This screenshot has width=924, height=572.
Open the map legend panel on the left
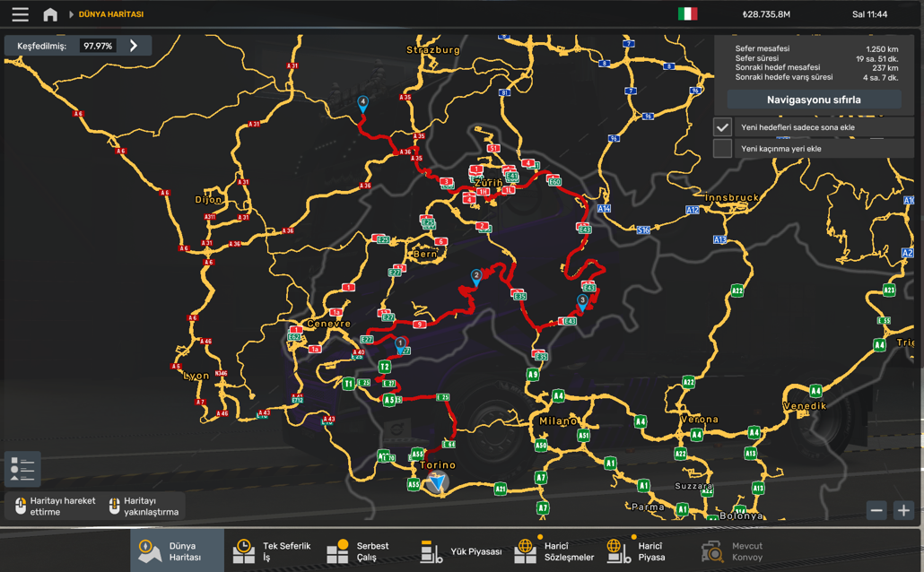[x=22, y=468]
